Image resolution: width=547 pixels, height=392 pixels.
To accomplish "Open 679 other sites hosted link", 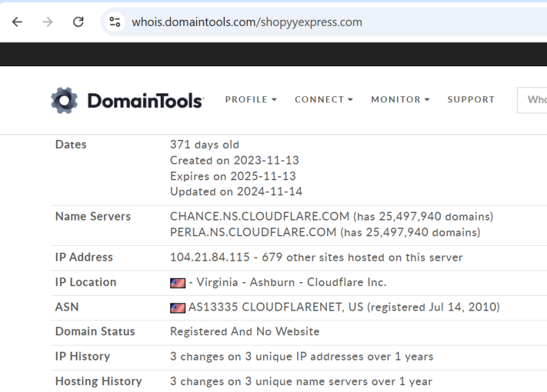I will [362, 257].
